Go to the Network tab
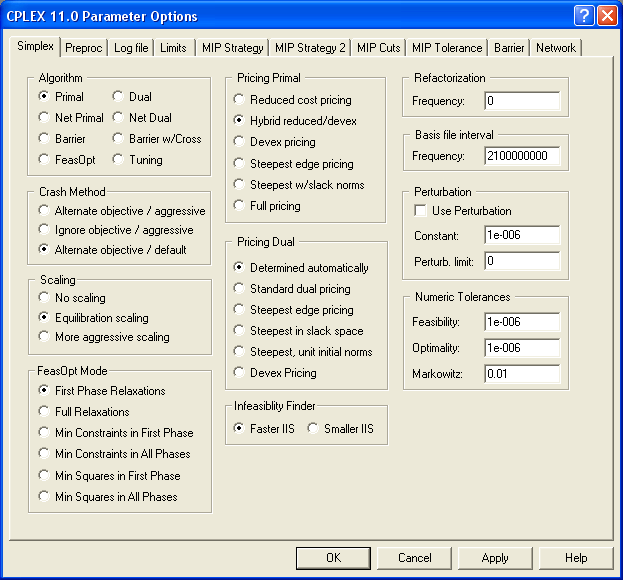Viewport: 623px width, 580px height. (x=556, y=48)
